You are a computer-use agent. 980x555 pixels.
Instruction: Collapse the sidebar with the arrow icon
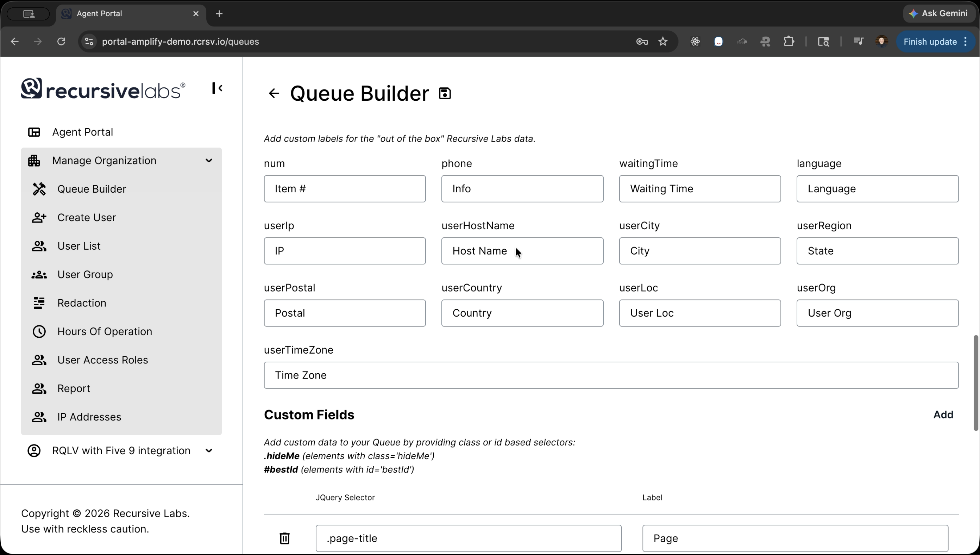(x=217, y=88)
